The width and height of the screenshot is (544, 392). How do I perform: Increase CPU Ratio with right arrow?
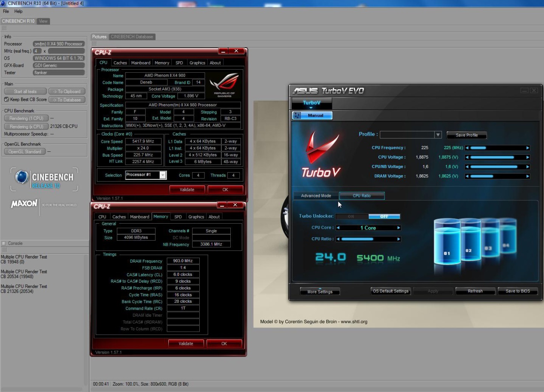point(399,239)
